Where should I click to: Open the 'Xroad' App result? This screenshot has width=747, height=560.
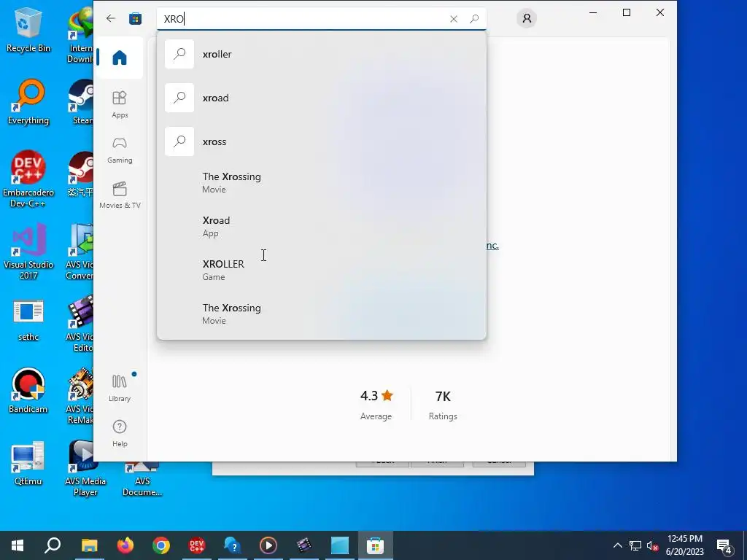point(322,226)
